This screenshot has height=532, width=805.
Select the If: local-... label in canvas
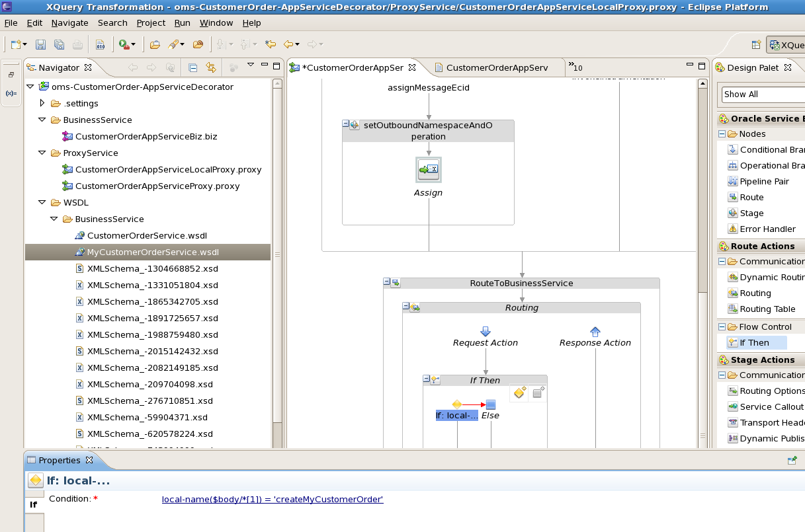pos(456,415)
